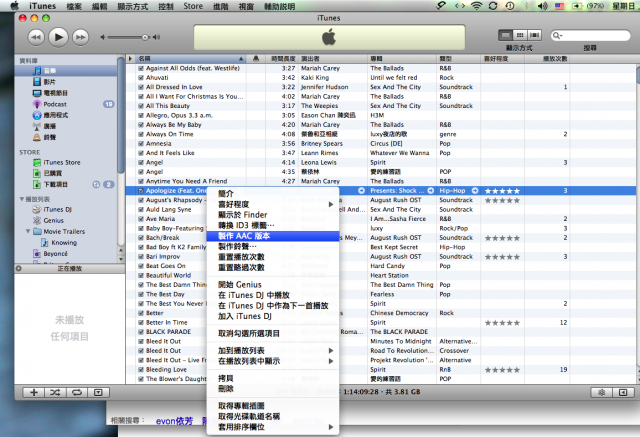Choose 製作 AAC 版本 from context menu
The height and width of the screenshot is (437, 640).
[273, 236]
